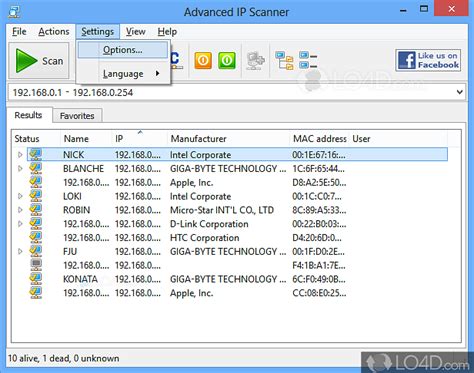474x373 pixels.
Task: Click the orange shutdown power icon
Action: click(x=203, y=61)
